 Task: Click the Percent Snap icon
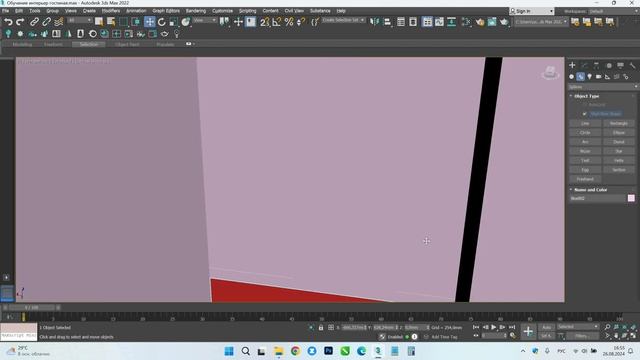tap(289, 22)
